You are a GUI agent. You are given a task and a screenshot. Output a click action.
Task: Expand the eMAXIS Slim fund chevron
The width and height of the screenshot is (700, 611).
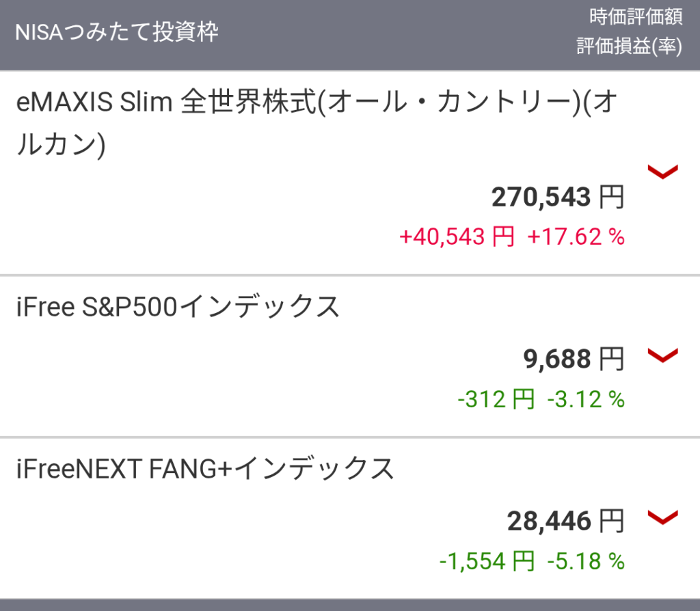[662, 172]
